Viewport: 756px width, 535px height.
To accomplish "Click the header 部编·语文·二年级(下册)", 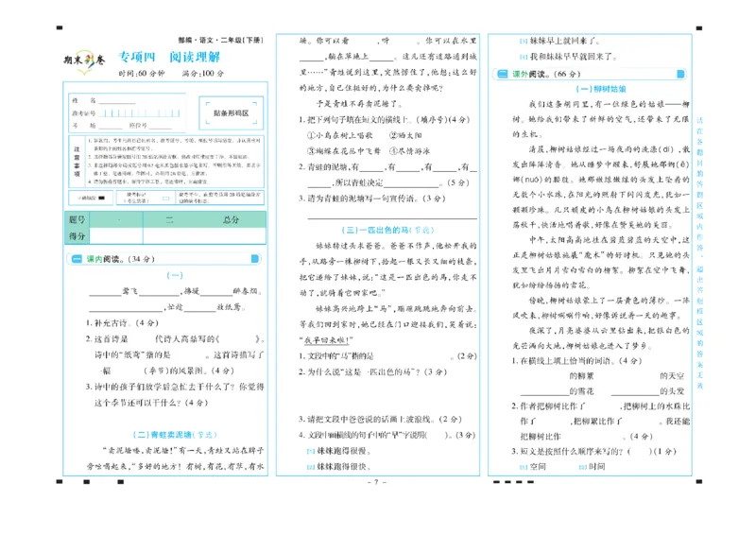I will click(221, 40).
